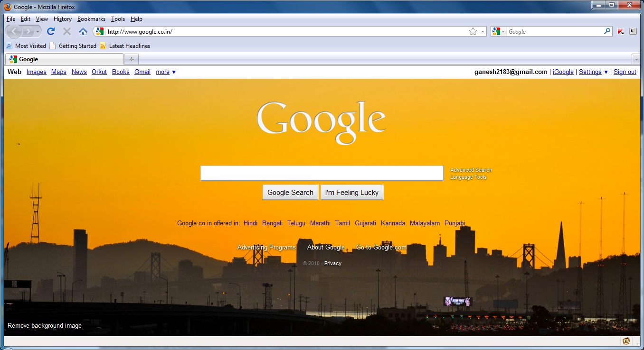Click the monkey face status bar icon

coord(626,341)
